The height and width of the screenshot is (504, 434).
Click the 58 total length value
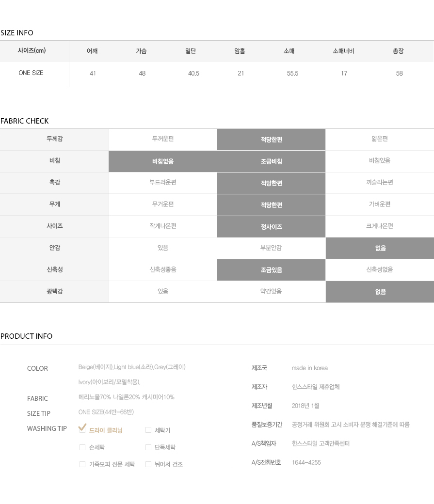[399, 73]
